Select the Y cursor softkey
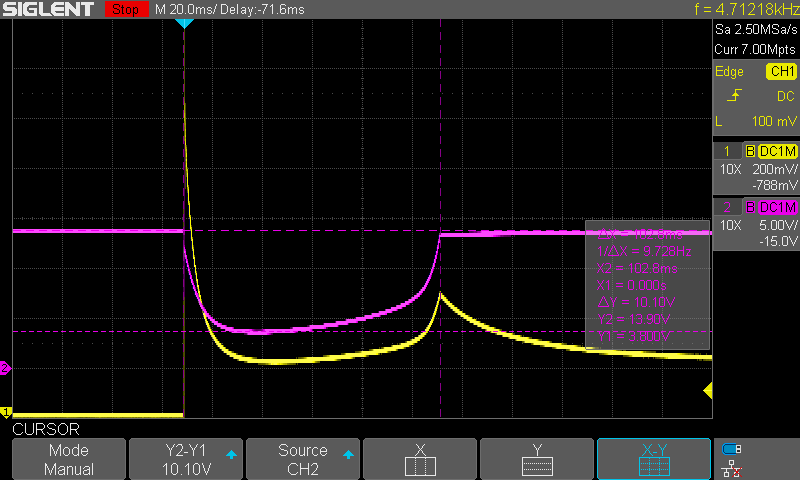800x480 pixels. (537, 460)
